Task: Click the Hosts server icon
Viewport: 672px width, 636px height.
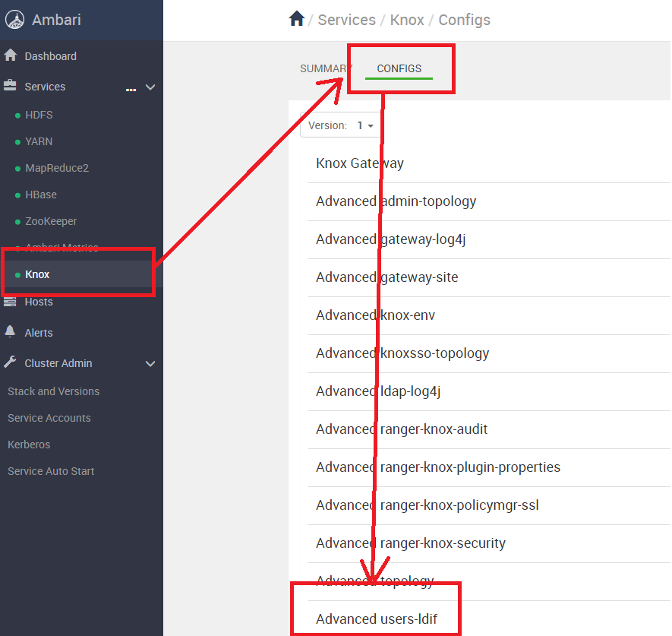Action: tap(11, 302)
